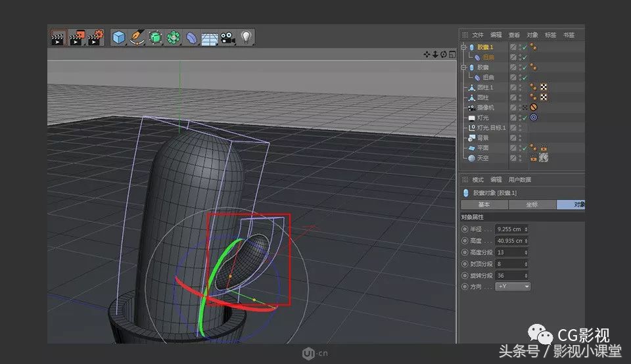Click the viewport zoom (up-down arrow) icon
Image resolution: width=631 pixels, height=364 pixels.
point(435,55)
